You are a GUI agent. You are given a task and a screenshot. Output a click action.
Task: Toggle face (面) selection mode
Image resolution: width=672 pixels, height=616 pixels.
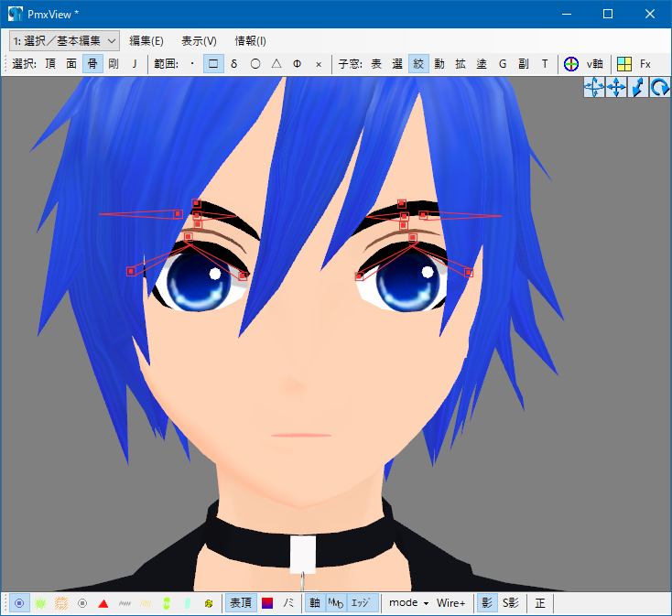pyautogui.click(x=71, y=64)
